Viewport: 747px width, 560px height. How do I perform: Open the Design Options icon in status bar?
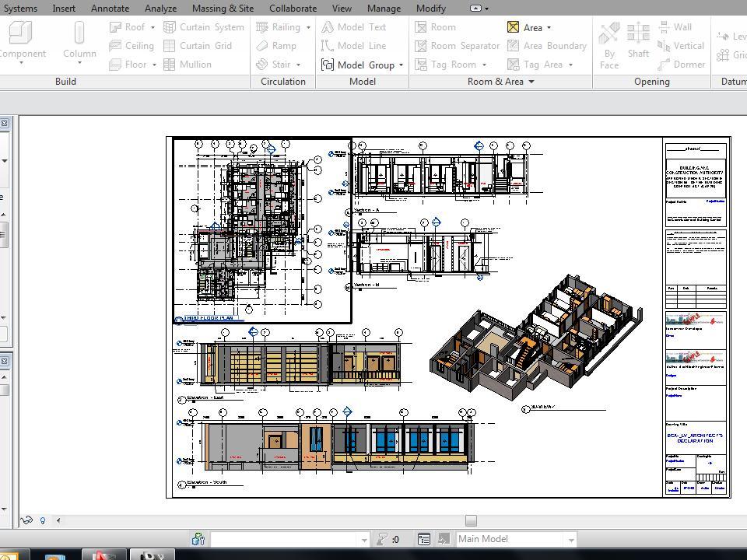point(424,539)
